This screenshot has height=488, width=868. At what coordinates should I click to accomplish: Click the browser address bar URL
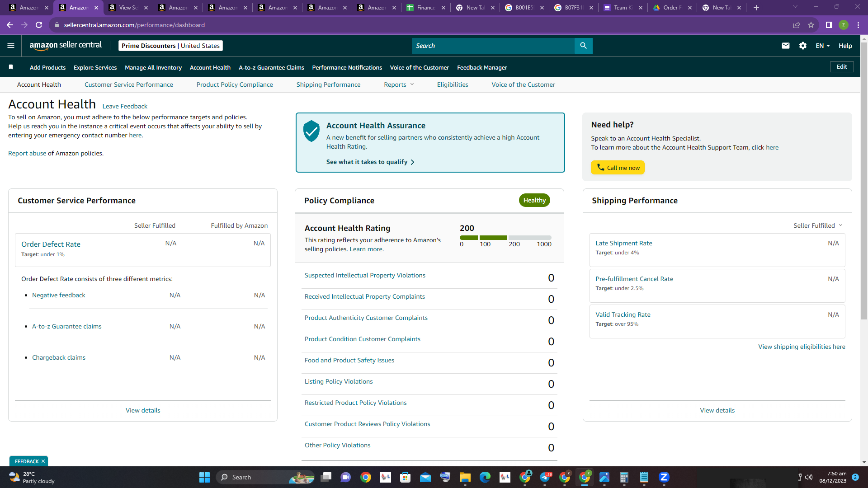click(134, 25)
